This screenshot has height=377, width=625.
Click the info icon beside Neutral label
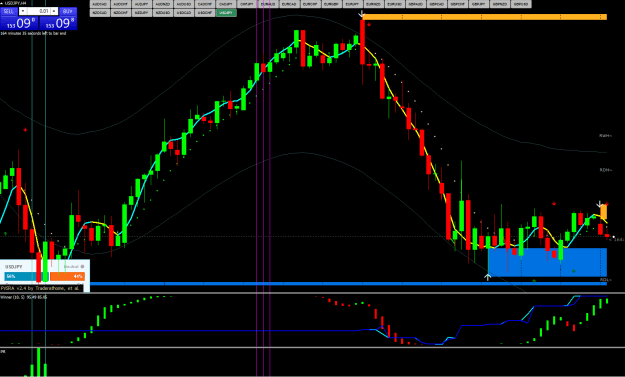pos(83,267)
